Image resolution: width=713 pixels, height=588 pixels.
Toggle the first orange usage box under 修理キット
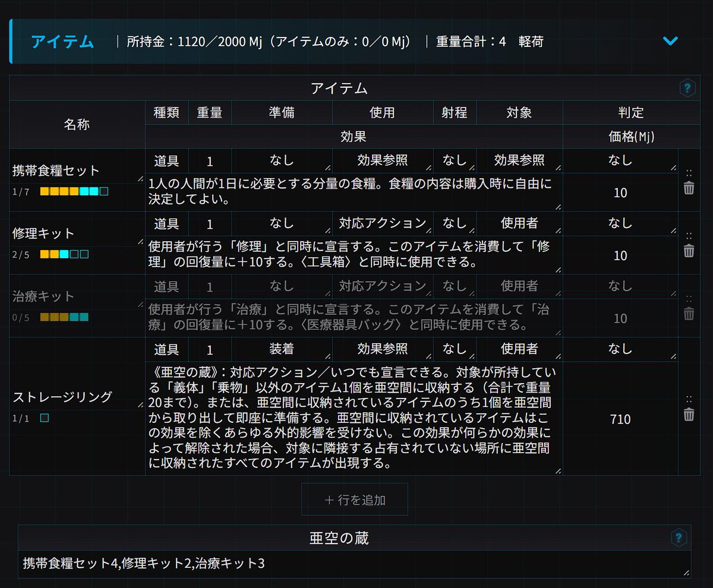tap(45, 254)
